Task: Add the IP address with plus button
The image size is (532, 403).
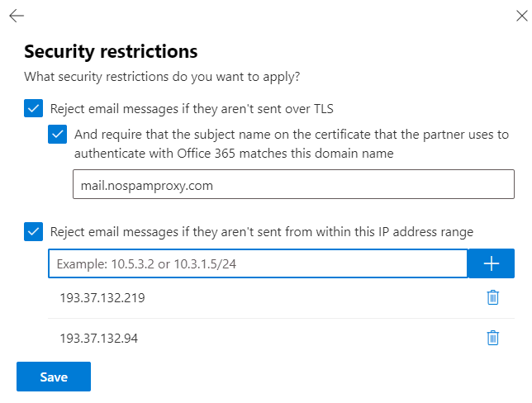Action: [491, 263]
